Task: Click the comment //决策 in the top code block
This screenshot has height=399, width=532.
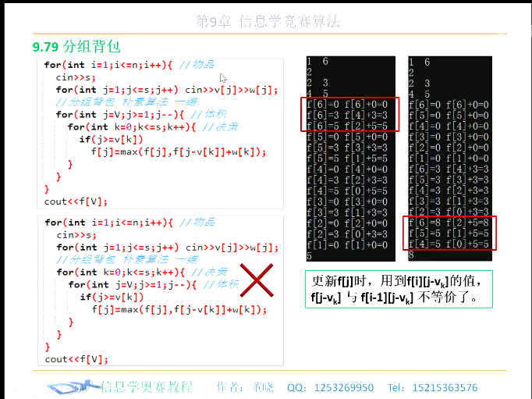Action: point(220,127)
